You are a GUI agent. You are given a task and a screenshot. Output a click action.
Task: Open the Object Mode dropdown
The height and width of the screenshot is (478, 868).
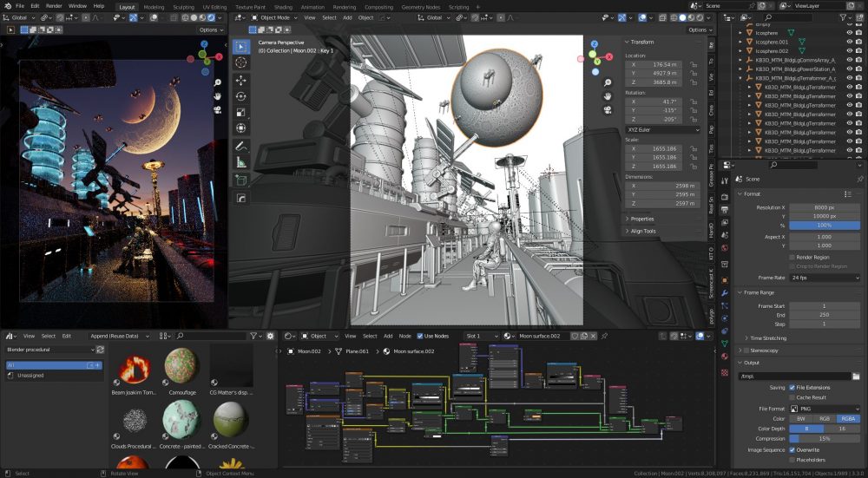(274, 17)
